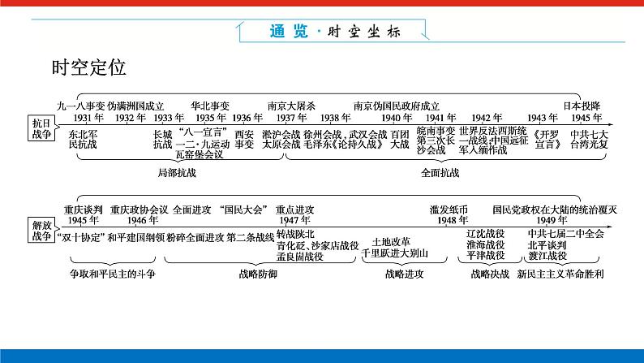
Task: Click the '全面抗战' phase label
Action: coord(440,173)
